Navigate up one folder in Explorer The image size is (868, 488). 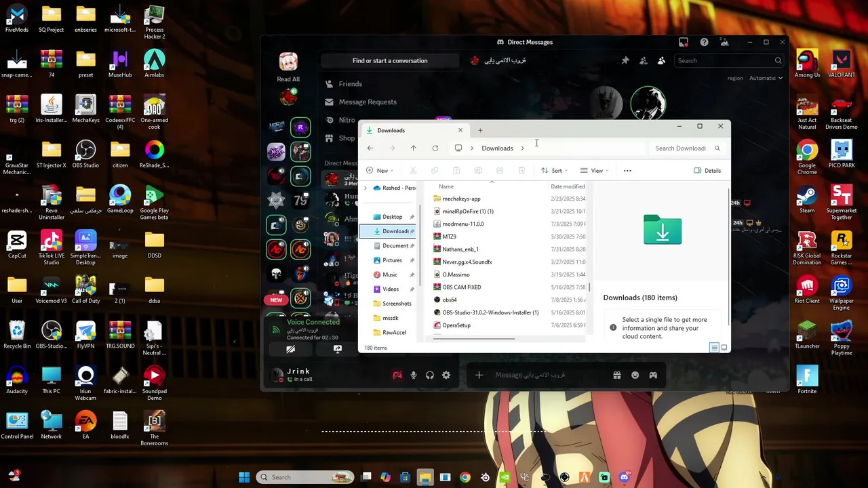coord(413,148)
